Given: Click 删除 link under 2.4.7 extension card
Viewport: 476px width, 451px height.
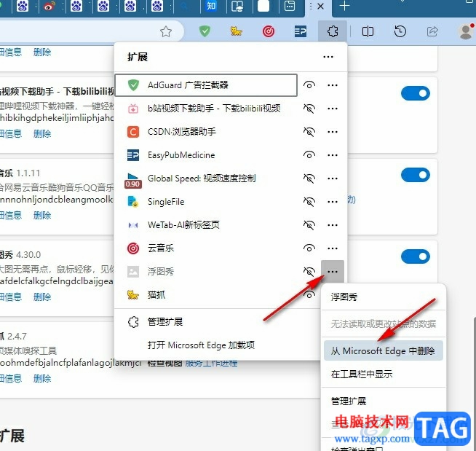Looking at the screenshot, I should pyautogui.click(x=42, y=379).
